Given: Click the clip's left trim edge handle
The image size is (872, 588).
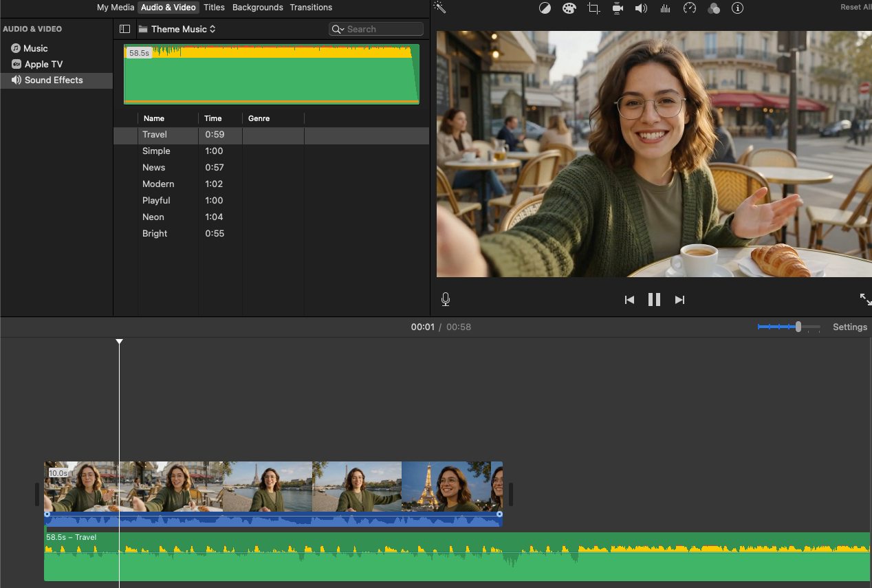Looking at the screenshot, I should pyautogui.click(x=38, y=494).
